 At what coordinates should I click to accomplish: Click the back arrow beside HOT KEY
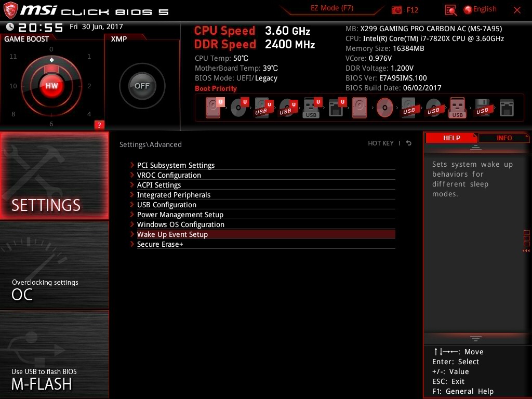pos(408,143)
